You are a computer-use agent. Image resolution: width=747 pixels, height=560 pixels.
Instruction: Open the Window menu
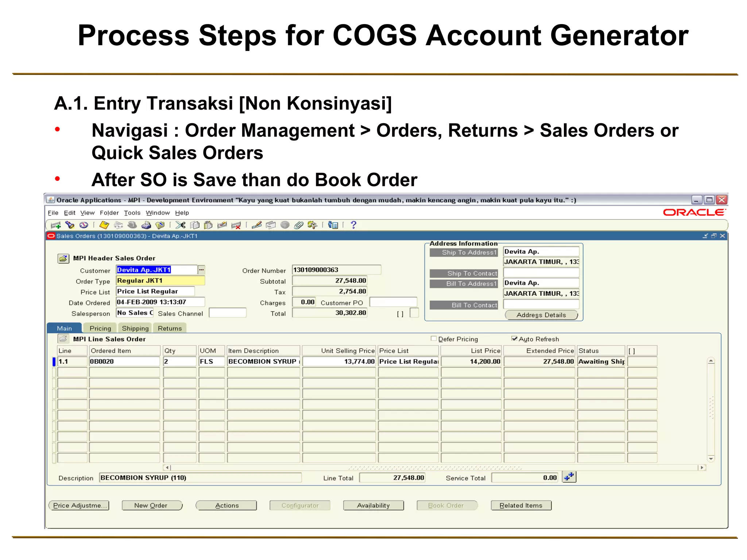(x=158, y=213)
